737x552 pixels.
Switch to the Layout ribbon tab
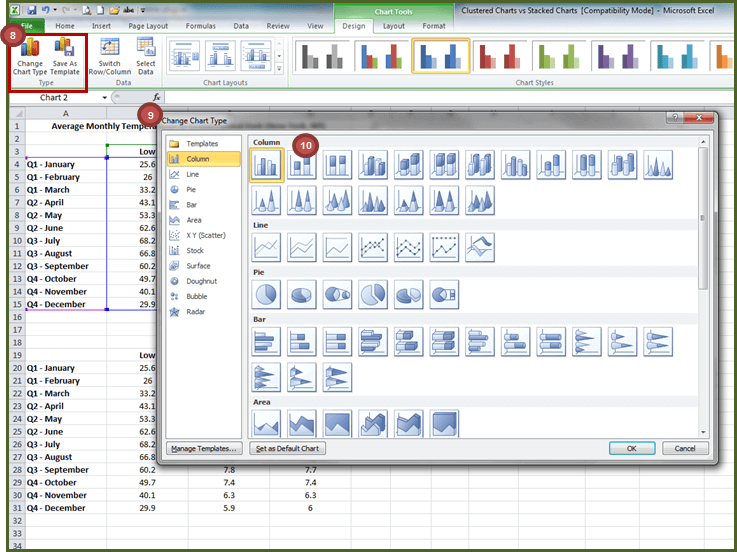point(394,25)
